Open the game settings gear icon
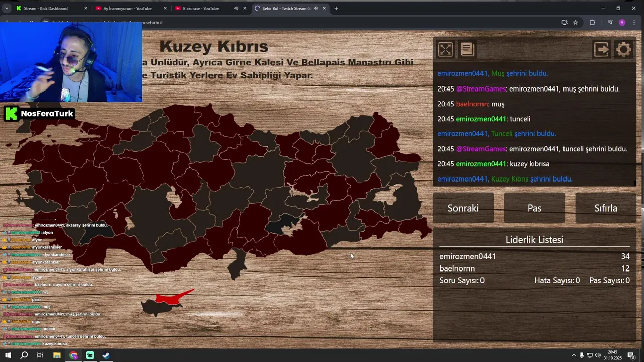 click(x=623, y=49)
